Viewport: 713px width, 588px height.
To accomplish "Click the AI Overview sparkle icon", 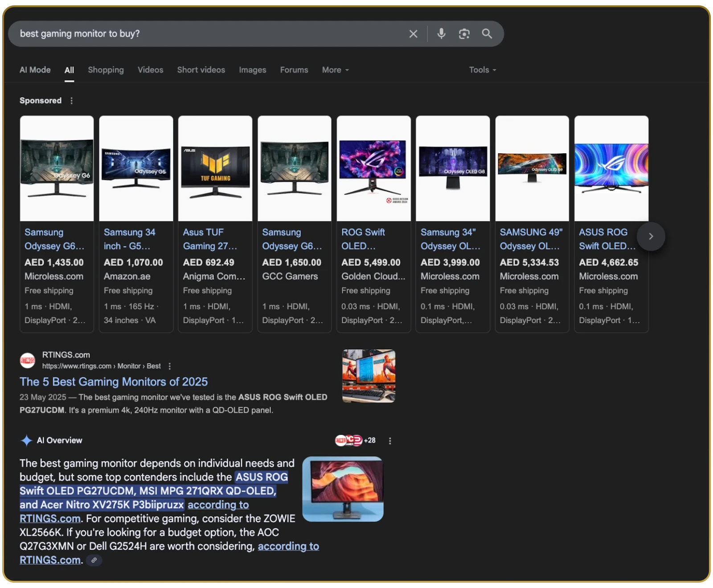I will pyautogui.click(x=27, y=441).
